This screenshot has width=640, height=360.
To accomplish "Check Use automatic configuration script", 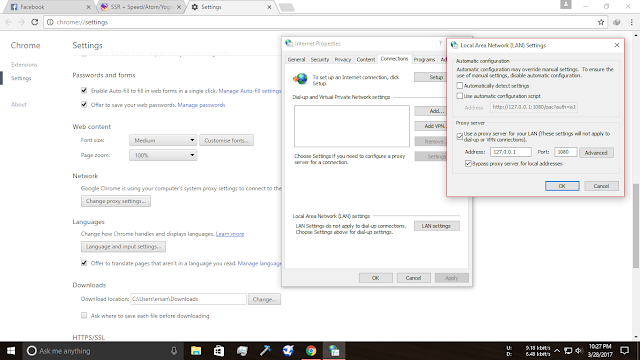I will click(x=460, y=96).
